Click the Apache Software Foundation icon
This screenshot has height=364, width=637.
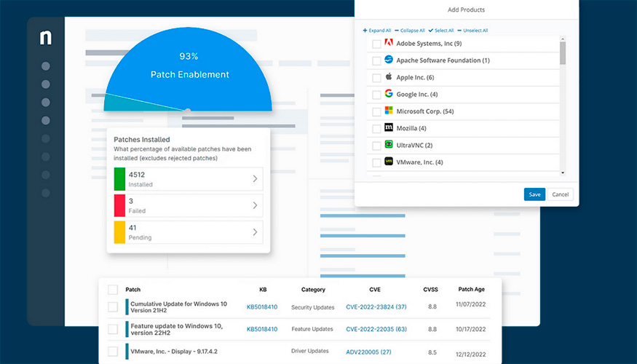pyautogui.click(x=389, y=60)
